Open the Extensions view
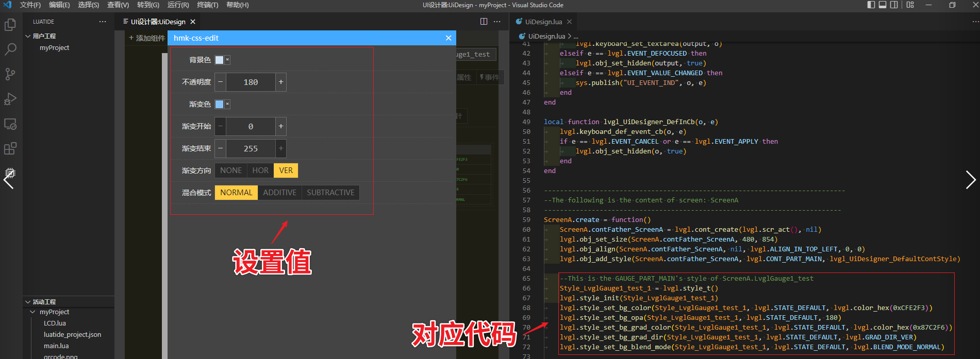The image size is (980, 359). 10,149
